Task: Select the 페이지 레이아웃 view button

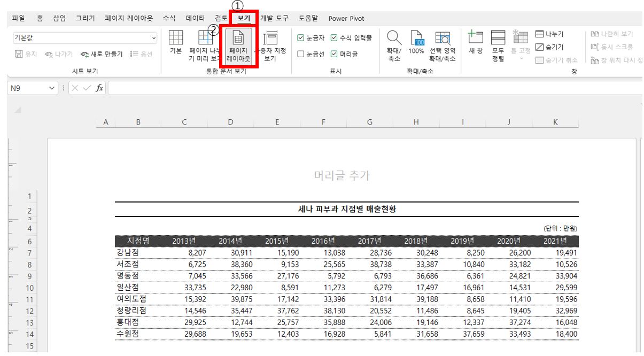Action: click(x=238, y=45)
